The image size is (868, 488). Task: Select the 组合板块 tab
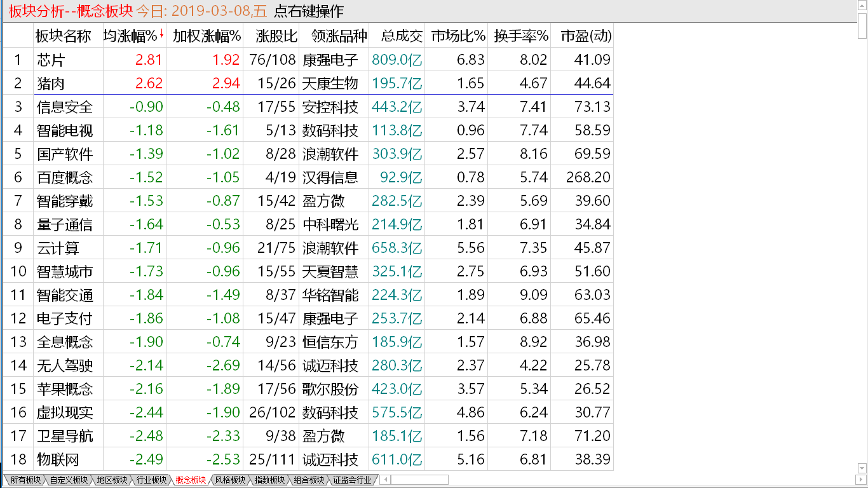click(308, 480)
